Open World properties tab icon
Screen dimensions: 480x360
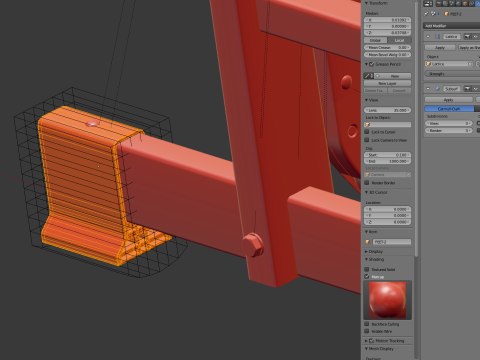[458, 4]
